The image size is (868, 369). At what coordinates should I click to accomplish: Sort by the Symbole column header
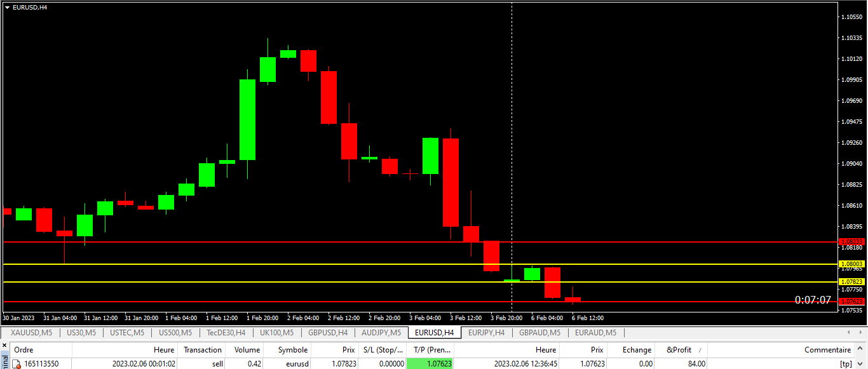click(x=287, y=350)
